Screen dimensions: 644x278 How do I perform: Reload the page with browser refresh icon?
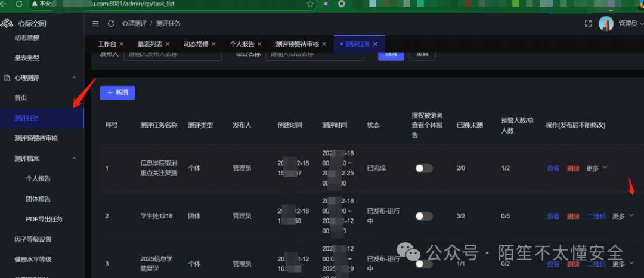tap(19, 4)
